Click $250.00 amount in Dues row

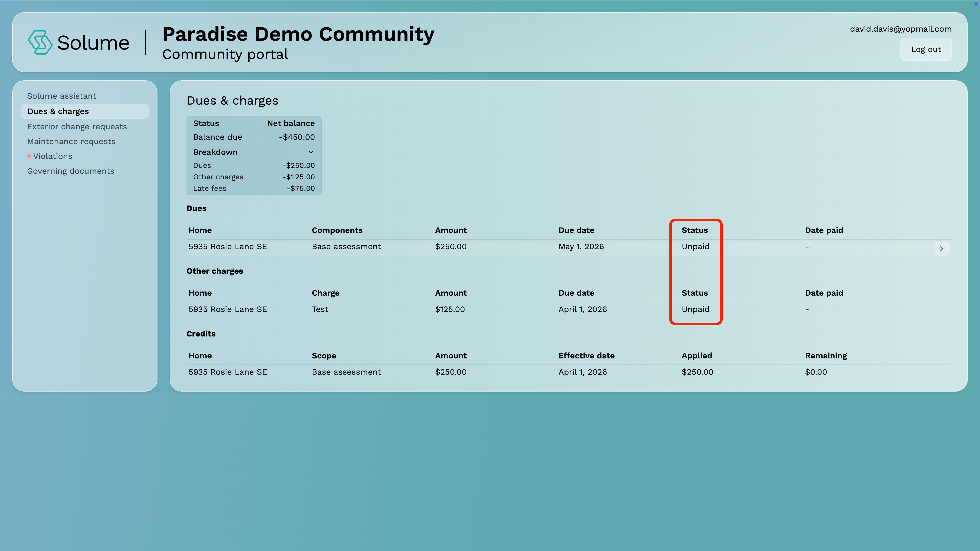451,246
